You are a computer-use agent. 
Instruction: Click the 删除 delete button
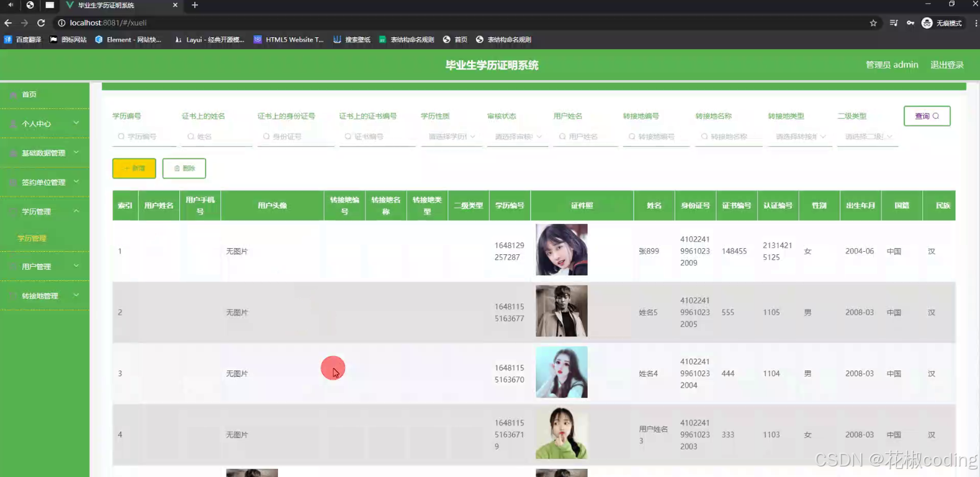click(184, 168)
